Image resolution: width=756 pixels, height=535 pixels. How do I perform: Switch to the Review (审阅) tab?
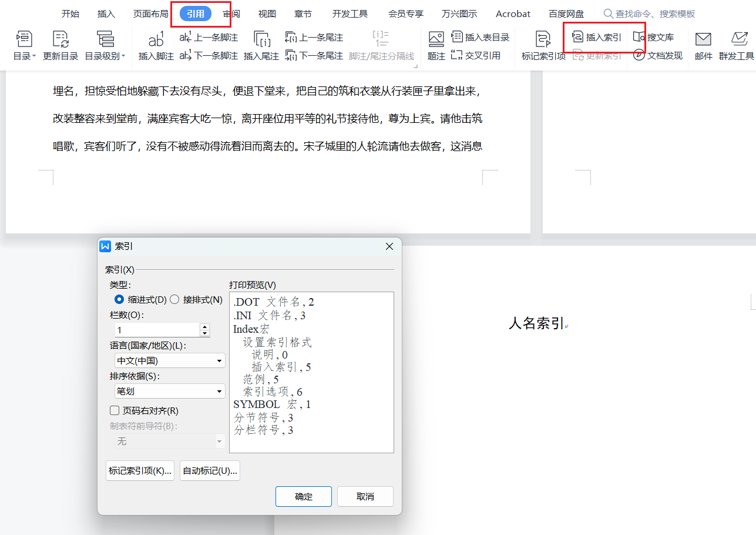[x=231, y=14]
